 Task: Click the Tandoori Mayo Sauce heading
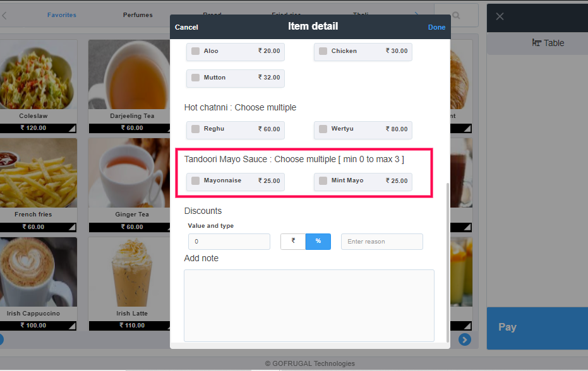(294, 159)
